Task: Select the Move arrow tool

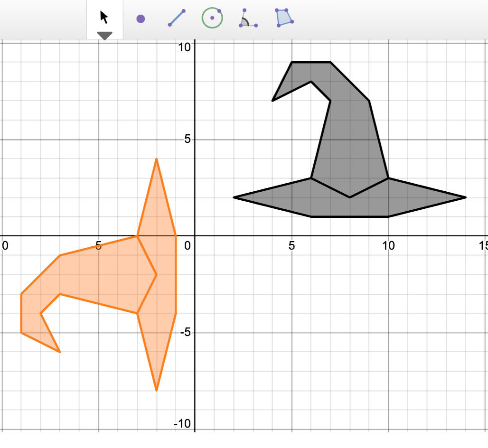Action: coord(104,18)
